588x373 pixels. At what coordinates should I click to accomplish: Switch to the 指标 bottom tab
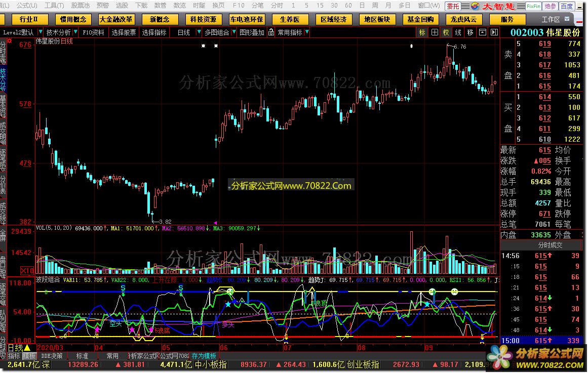(14, 356)
